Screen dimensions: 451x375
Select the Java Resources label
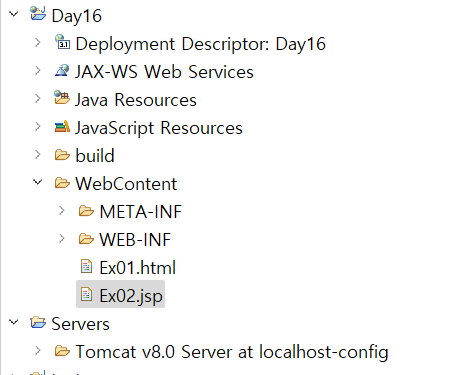point(136,100)
